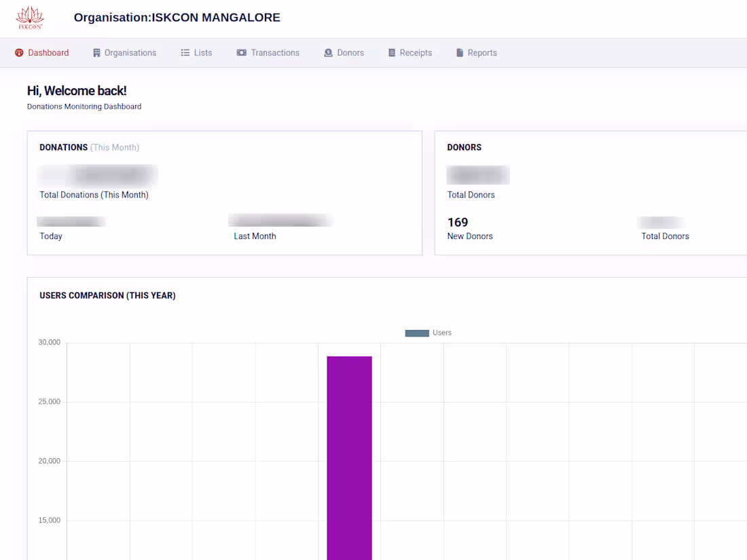Open the Receipts menu item

[410, 53]
